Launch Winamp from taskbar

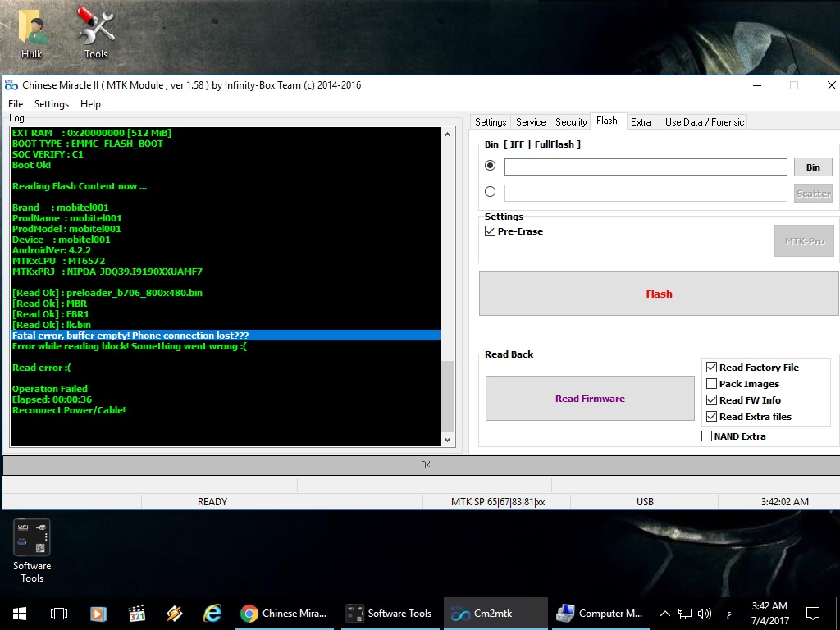coord(175,614)
